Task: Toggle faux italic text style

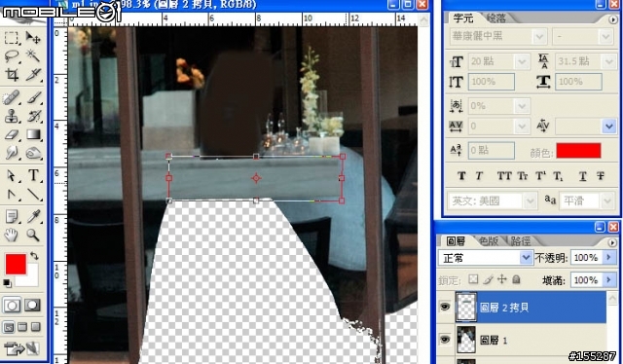Action: click(x=479, y=175)
